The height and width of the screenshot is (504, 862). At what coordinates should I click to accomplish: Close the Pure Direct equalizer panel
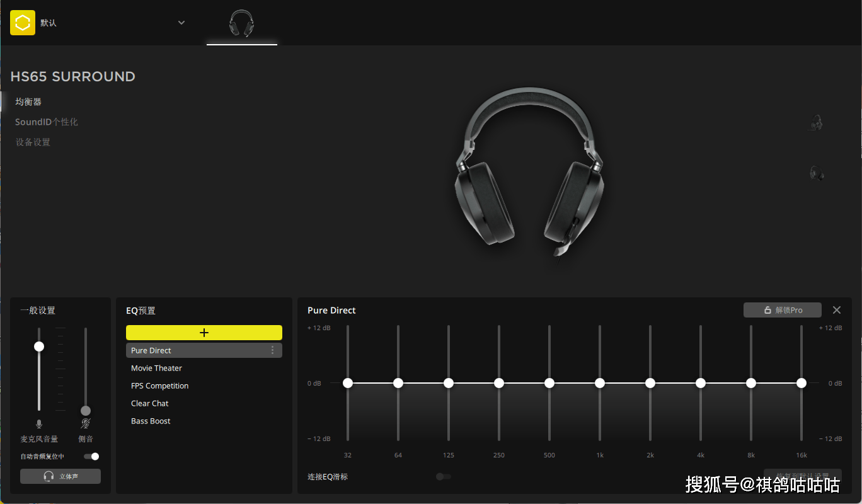tap(837, 310)
